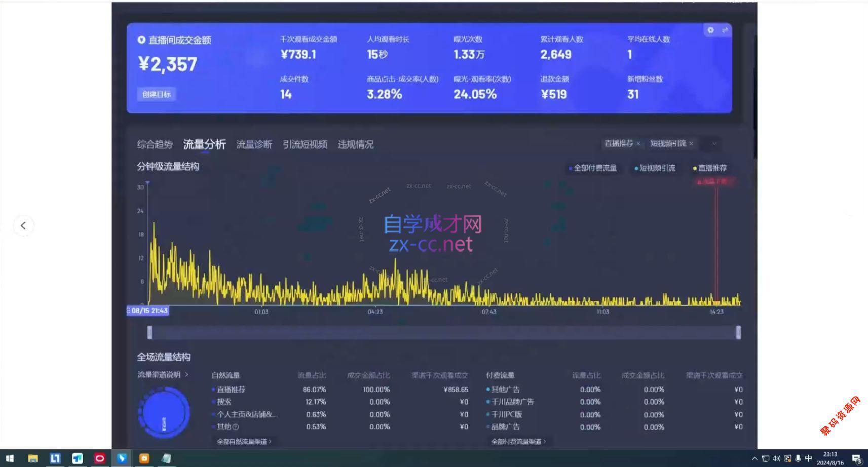This screenshot has width=868, height=467.
Task: Open the notification center icon
Action: click(856, 459)
